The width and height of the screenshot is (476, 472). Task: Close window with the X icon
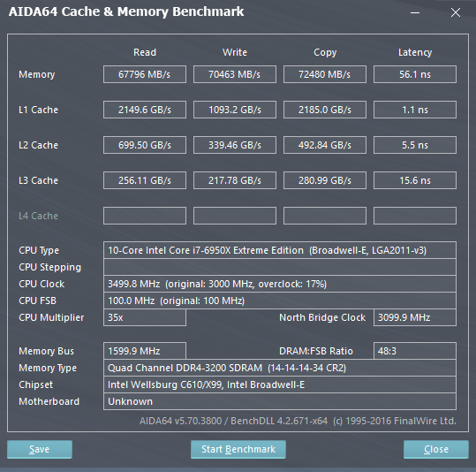click(x=456, y=12)
